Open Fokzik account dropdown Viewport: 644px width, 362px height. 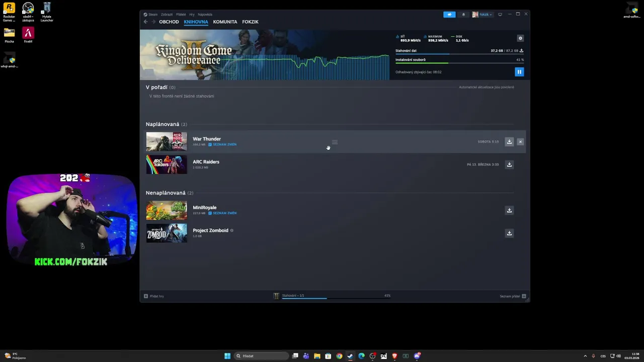point(482,15)
